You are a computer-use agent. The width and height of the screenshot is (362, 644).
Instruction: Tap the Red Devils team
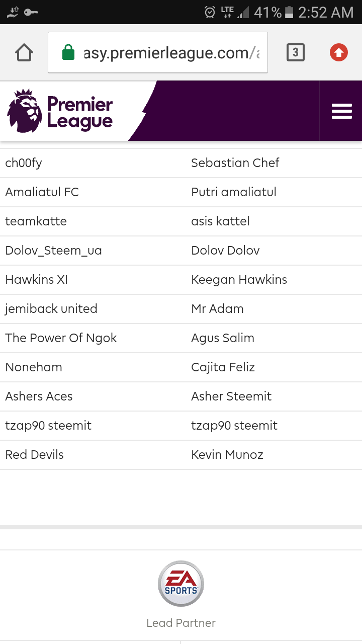[x=35, y=455]
